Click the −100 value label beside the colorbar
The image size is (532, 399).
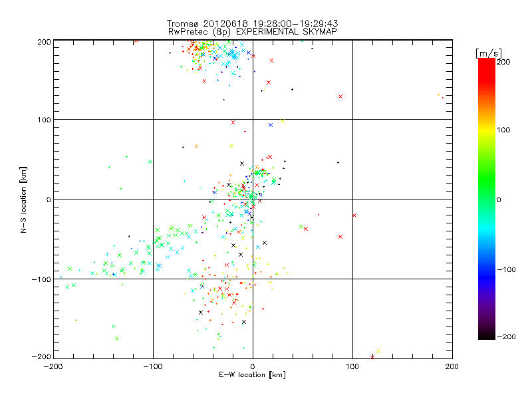[x=506, y=270]
